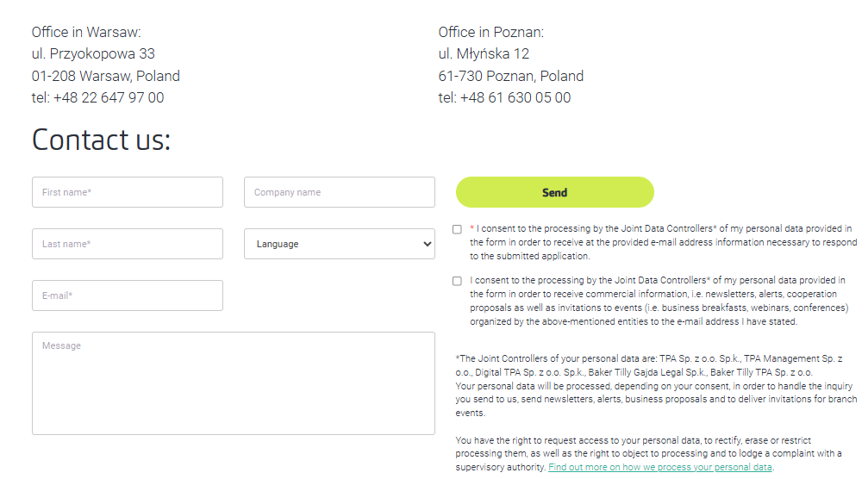Click the Poznan office phone number
This screenshot has width=868, height=479.
tap(515, 97)
